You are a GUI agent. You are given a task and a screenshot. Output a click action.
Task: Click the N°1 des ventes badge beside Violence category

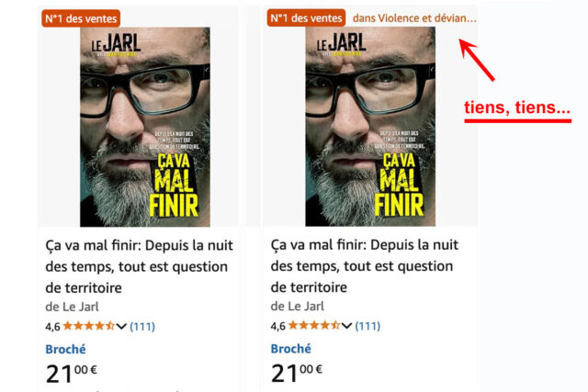[306, 18]
